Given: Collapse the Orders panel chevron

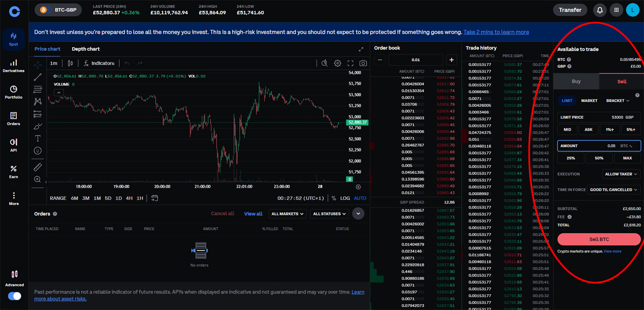Looking at the screenshot, I should click(x=358, y=213).
